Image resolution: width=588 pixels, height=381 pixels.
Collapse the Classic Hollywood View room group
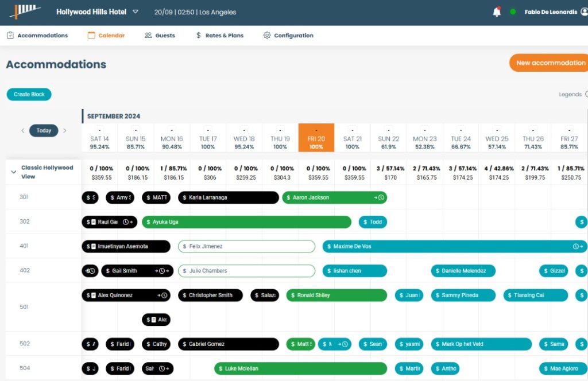[14, 172]
